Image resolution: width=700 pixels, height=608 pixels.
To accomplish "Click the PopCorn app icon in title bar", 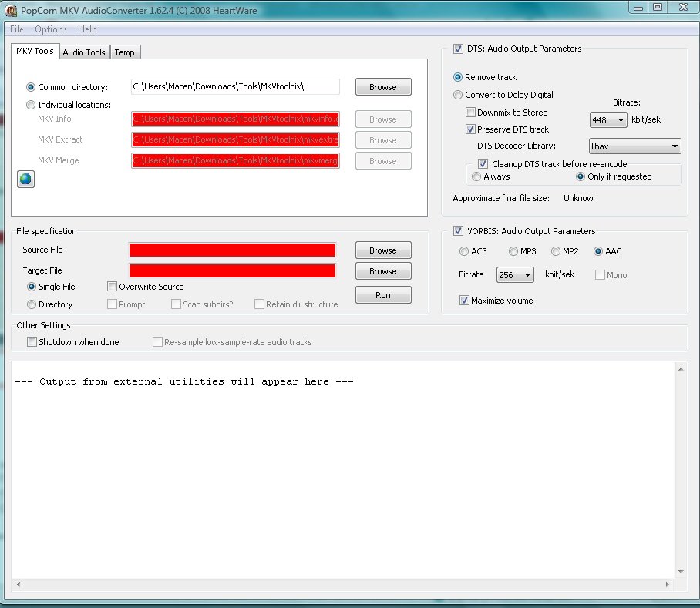I will point(11,10).
